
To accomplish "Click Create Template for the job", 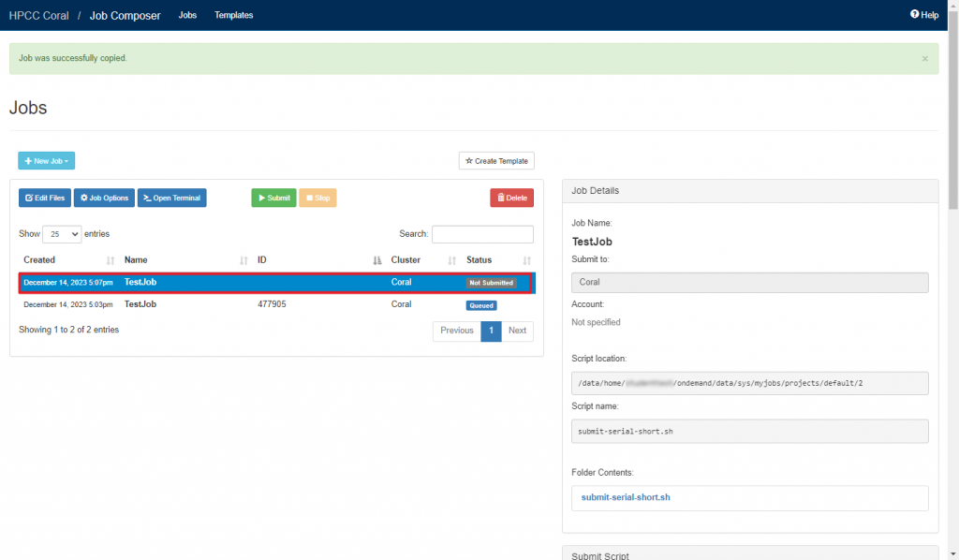I will 496,160.
